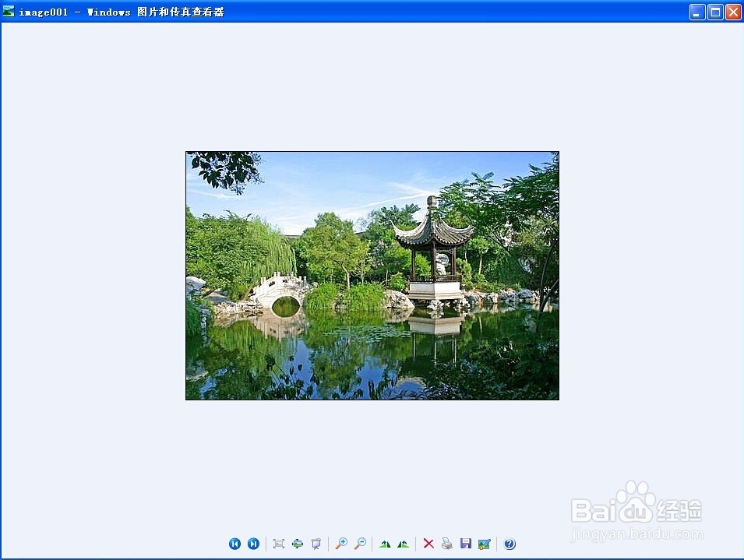Save a copy of the picture

(466, 544)
